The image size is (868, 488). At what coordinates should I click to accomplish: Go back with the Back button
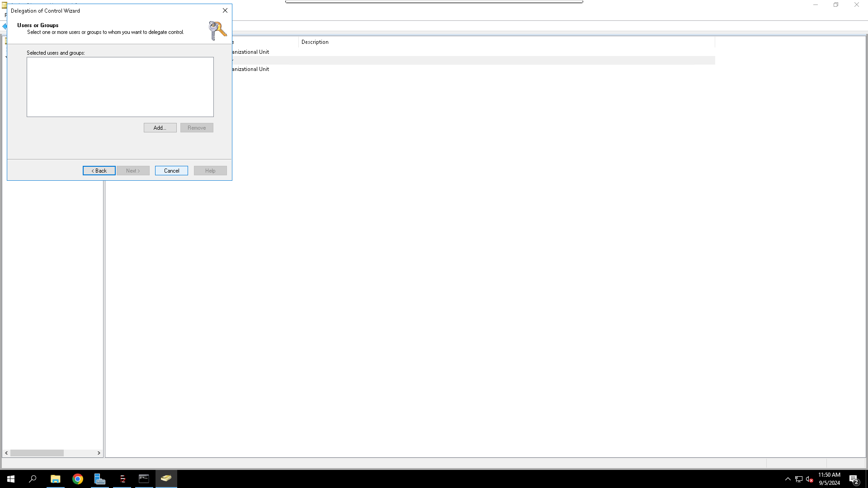click(x=99, y=171)
